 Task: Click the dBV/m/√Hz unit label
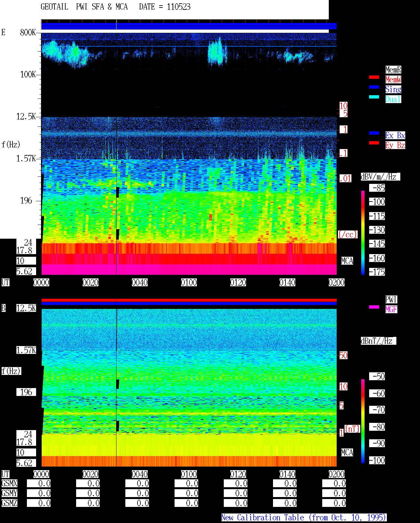click(380, 177)
